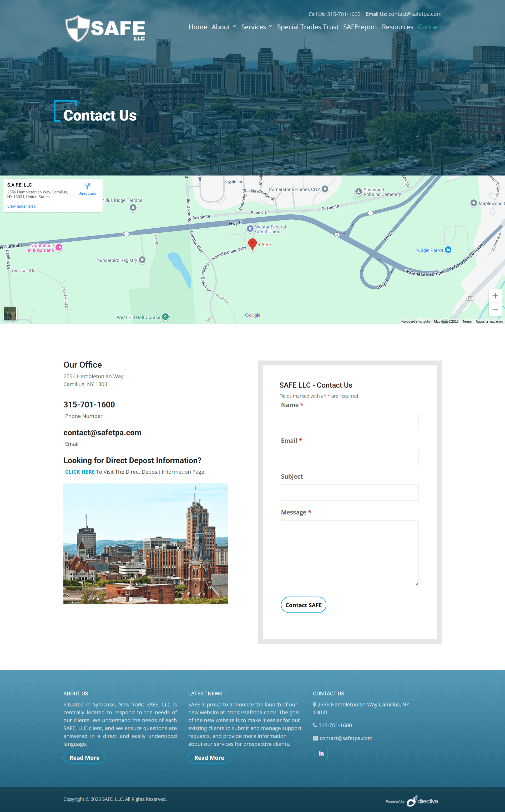The width and height of the screenshot is (505, 812).
Task: Click the West Hill Golf Course marker
Action: (x=165, y=317)
